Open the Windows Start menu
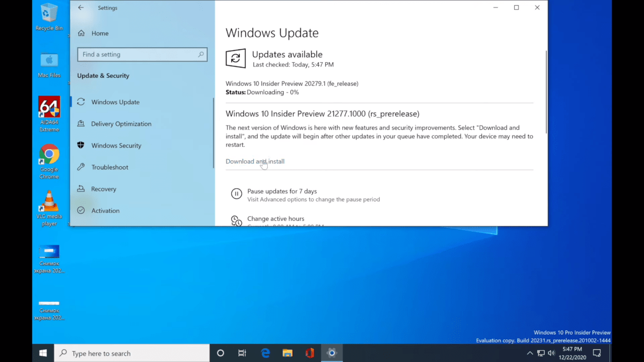Viewport: 644px width, 362px height. (43, 353)
